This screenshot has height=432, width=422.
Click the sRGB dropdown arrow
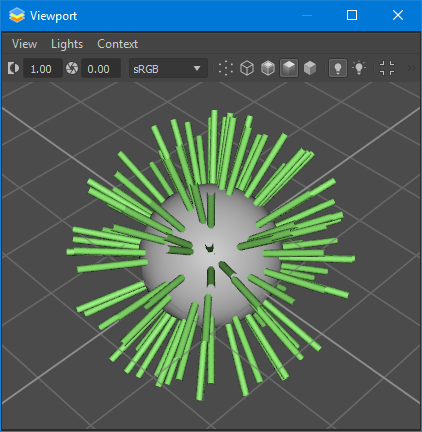(x=197, y=69)
